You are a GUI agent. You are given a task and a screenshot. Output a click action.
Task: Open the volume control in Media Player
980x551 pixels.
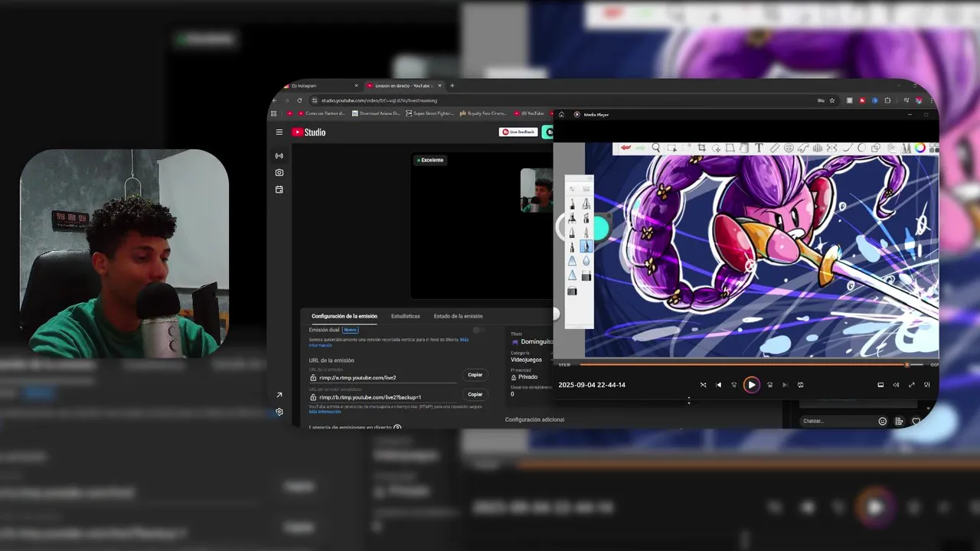coord(896,385)
